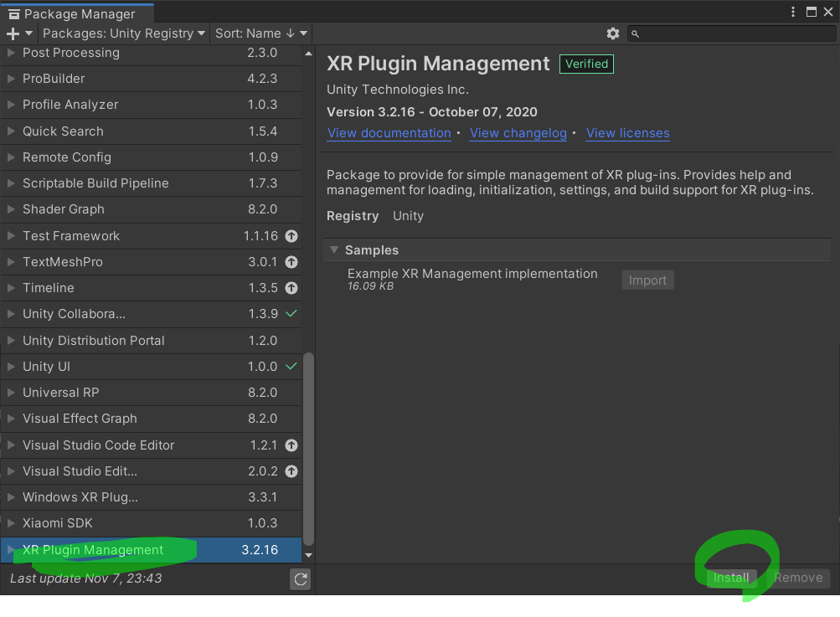The height and width of the screenshot is (617, 840).
Task: Open the View documentation link
Action: (389, 133)
